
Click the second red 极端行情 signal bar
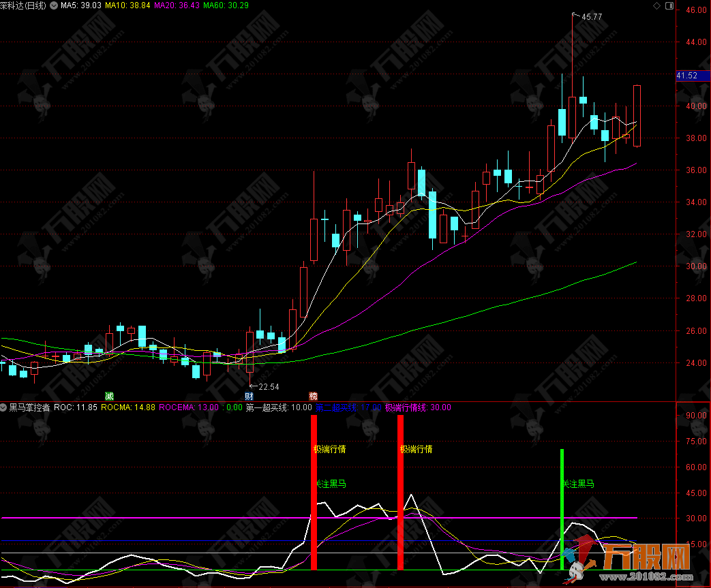pos(400,493)
